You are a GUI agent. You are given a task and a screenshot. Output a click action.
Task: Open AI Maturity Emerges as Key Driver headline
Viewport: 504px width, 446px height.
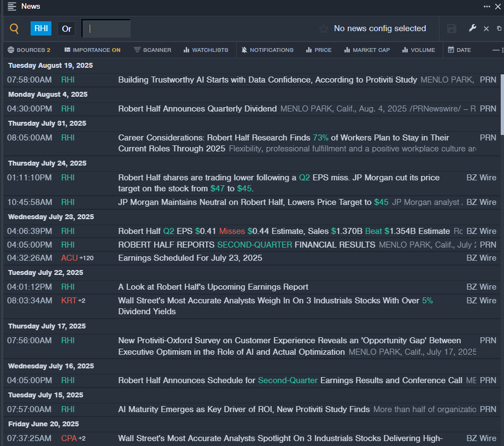(x=244, y=409)
